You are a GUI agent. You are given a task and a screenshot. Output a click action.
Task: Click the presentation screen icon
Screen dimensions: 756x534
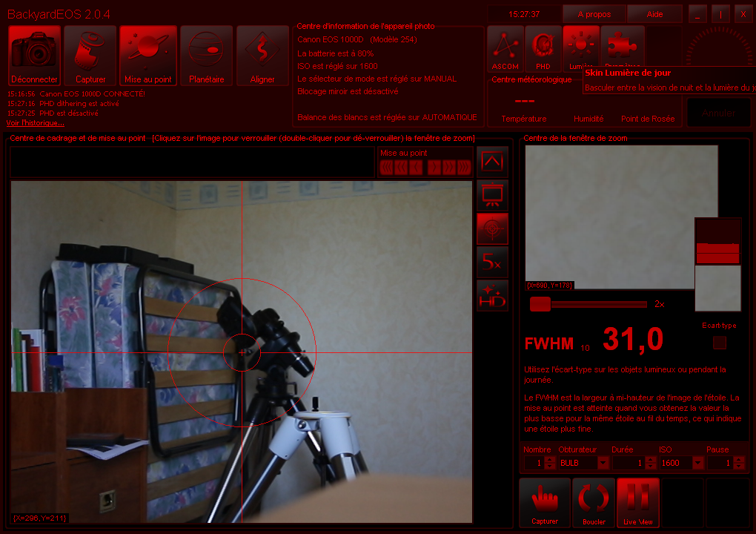492,195
